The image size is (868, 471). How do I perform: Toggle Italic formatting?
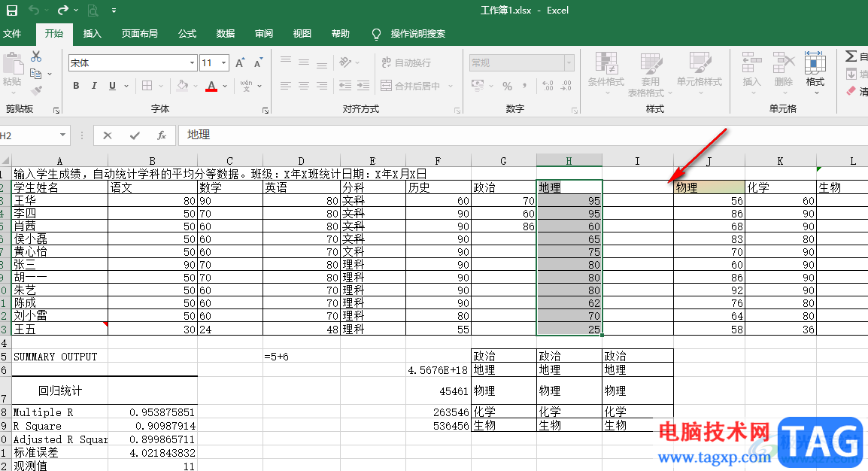click(94, 86)
